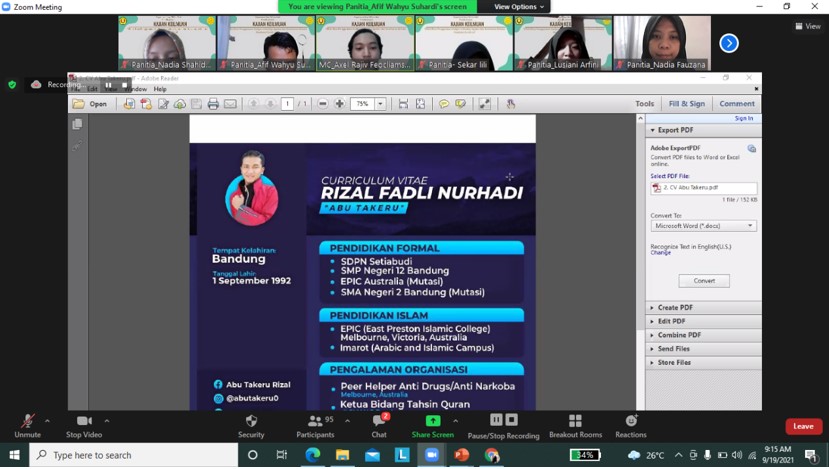Open the Zoom Participants panel
Image resolution: width=829 pixels, height=469 pixels.
pos(315,426)
